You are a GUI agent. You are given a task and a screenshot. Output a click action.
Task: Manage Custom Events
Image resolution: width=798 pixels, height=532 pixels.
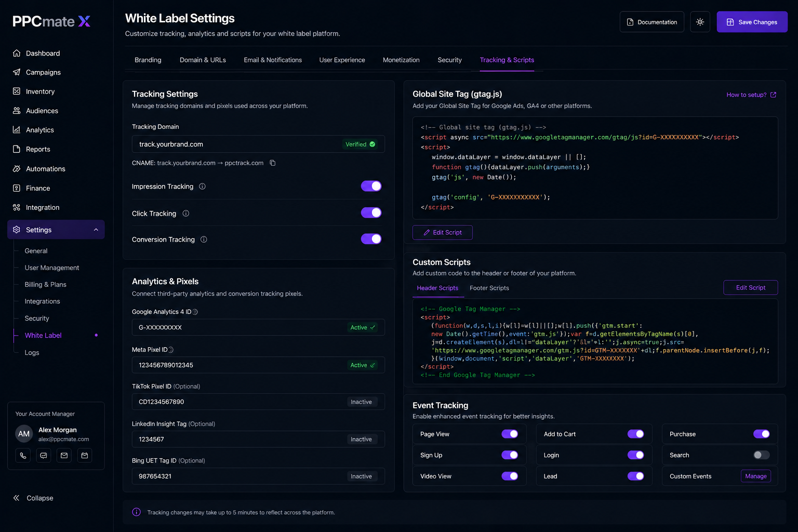click(756, 476)
